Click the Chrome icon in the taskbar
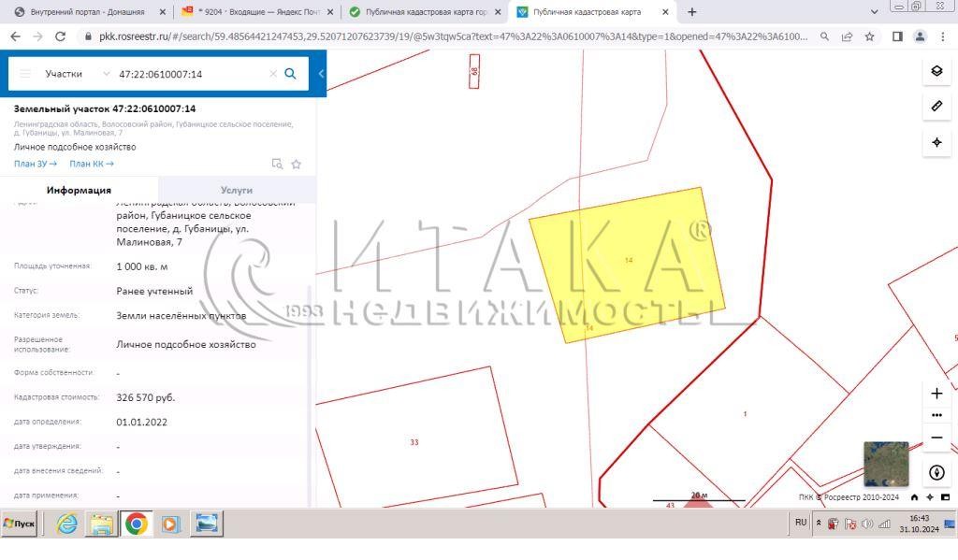 (137, 524)
